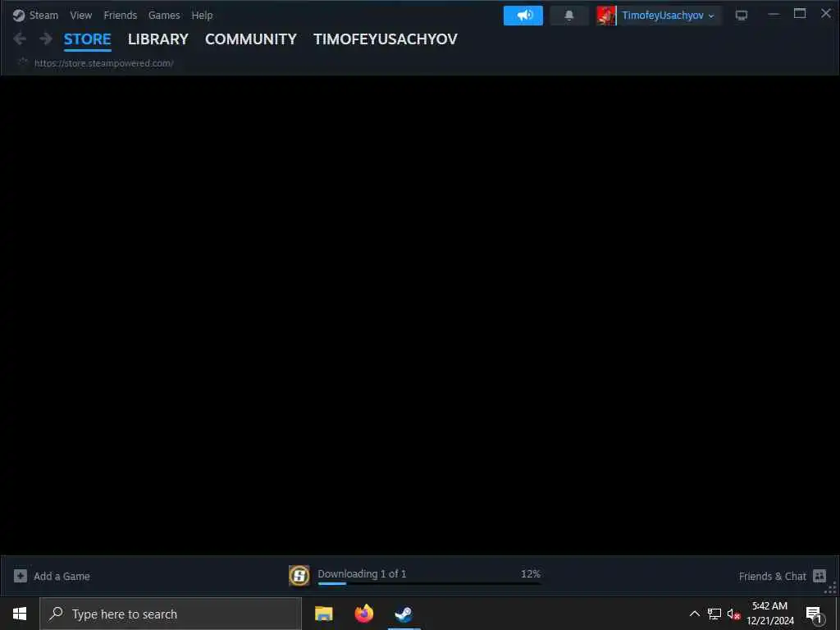The width and height of the screenshot is (840, 630).
Task: Click the Steam logo icon in the menu bar
Action: point(19,16)
